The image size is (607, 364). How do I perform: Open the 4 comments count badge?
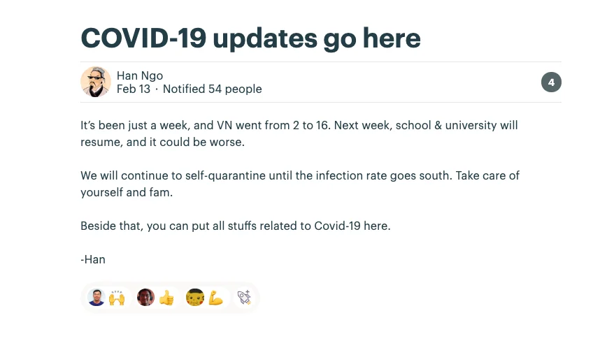coord(551,82)
